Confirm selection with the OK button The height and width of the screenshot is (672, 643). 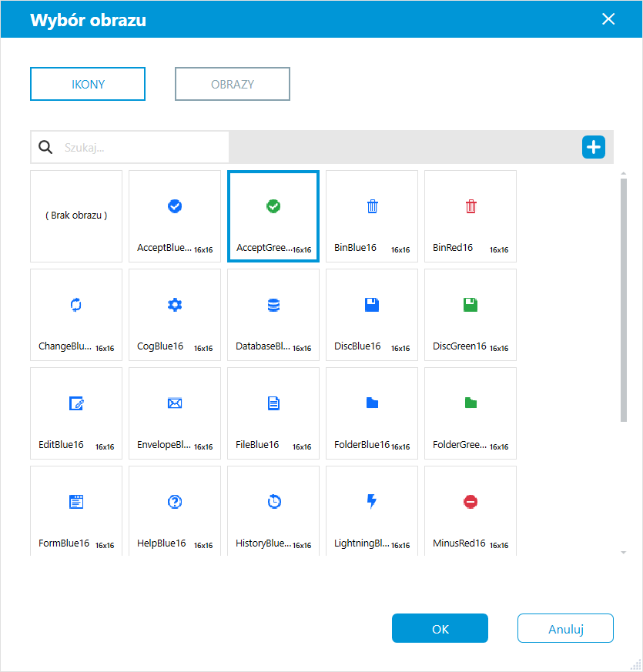pyautogui.click(x=440, y=628)
